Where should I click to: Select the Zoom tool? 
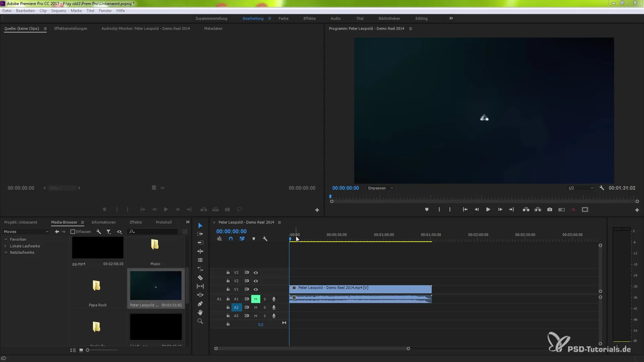coord(200,321)
